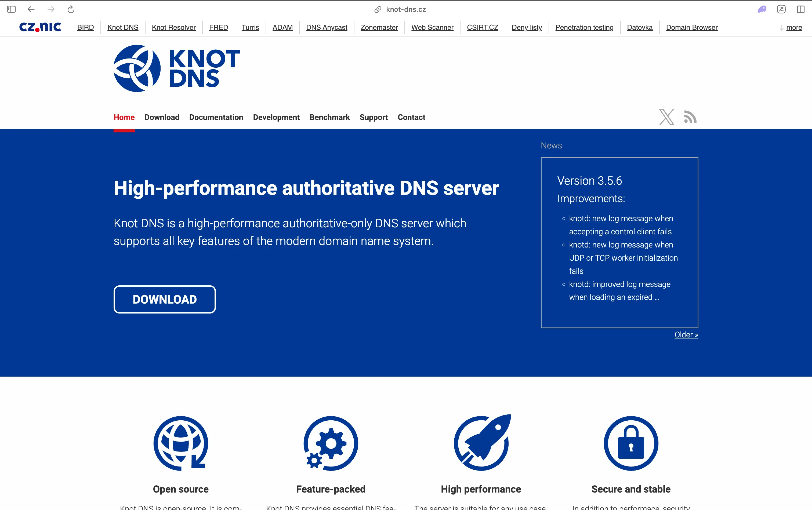Open the Knot DNS top bar link
812x510 pixels.
pyautogui.click(x=123, y=27)
